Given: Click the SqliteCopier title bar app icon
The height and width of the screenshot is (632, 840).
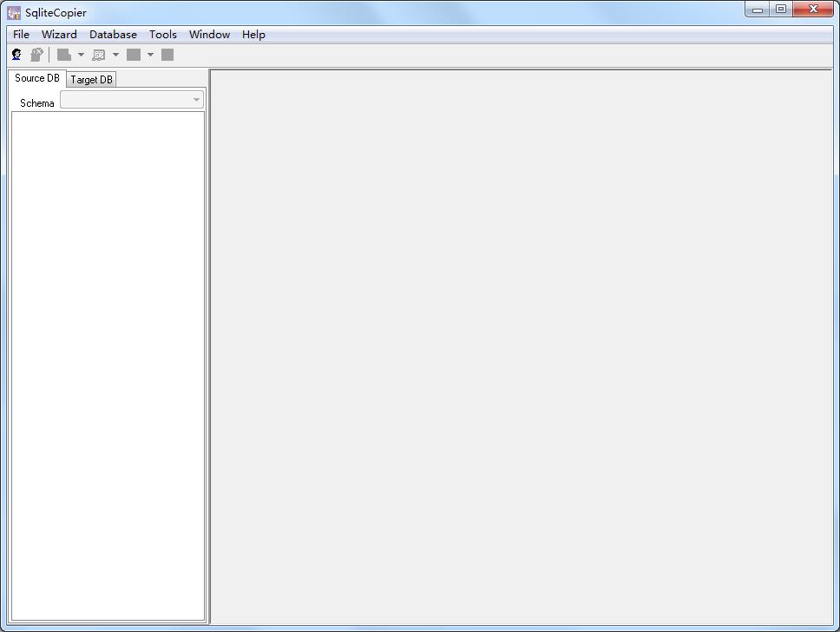Looking at the screenshot, I should click(14, 13).
